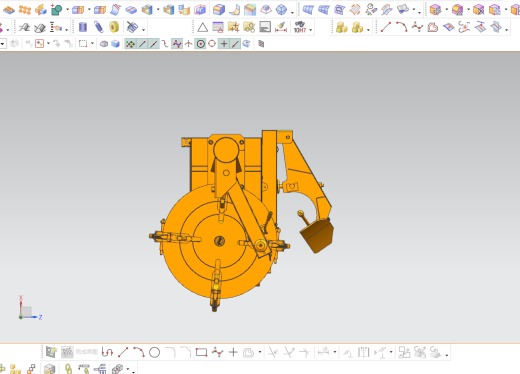Toggle the Mid Point snap option

(x=154, y=44)
